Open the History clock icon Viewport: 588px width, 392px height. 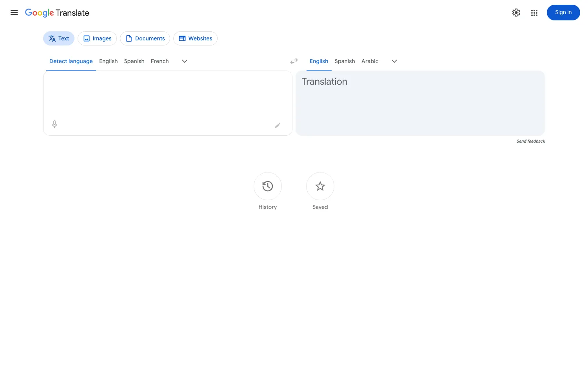pyautogui.click(x=268, y=186)
